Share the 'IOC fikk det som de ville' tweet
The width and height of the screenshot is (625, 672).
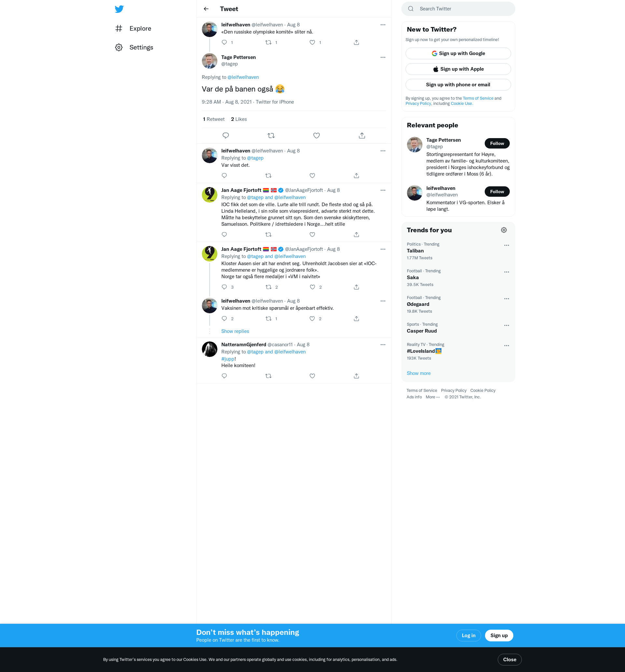tap(356, 235)
